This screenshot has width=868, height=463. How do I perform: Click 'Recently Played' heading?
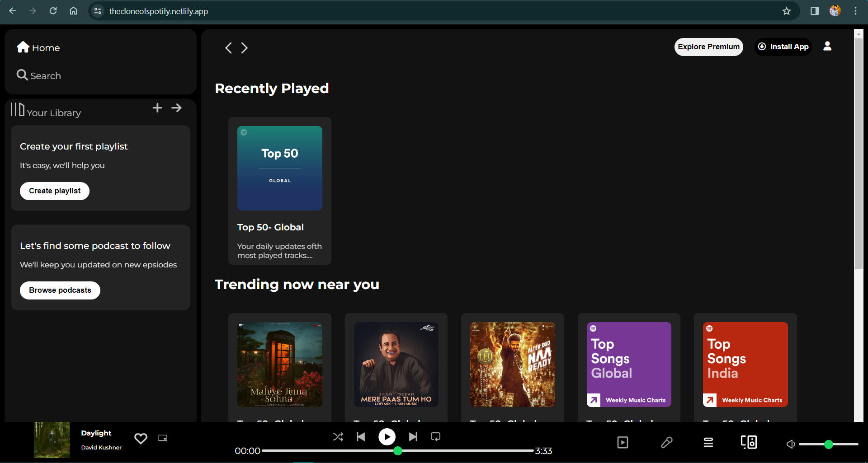[x=272, y=89]
